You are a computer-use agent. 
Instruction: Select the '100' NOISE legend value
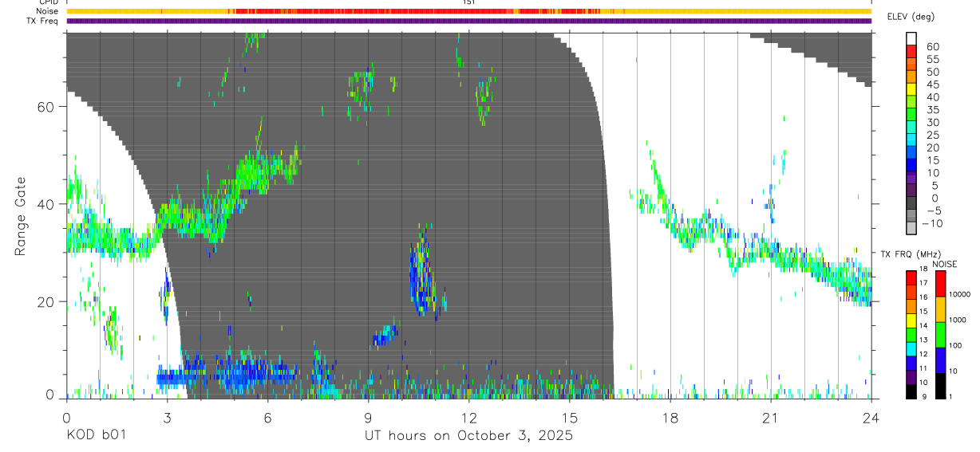point(954,345)
